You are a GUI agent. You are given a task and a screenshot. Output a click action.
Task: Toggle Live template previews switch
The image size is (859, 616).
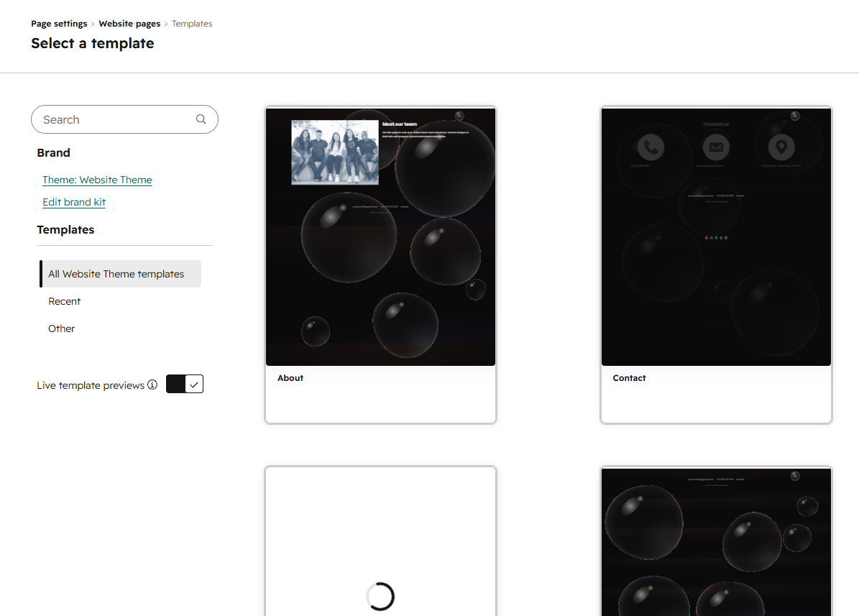point(185,384)
